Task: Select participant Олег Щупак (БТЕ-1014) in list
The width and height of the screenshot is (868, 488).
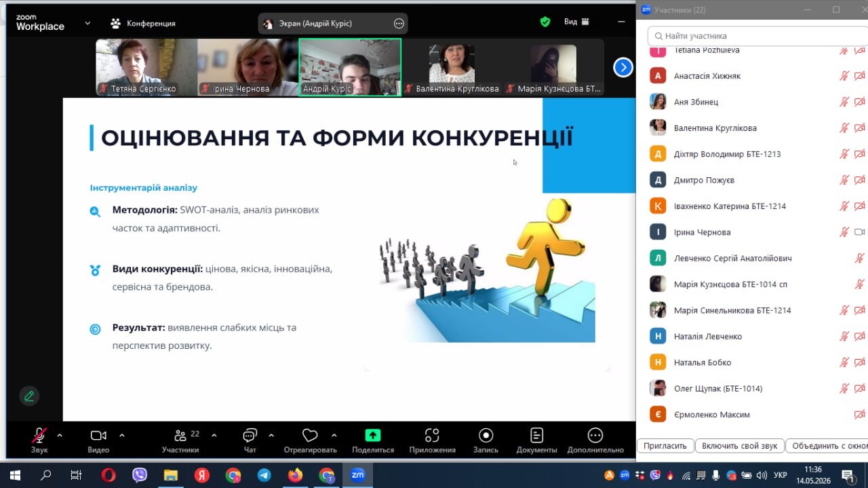Action: (752, 388)
